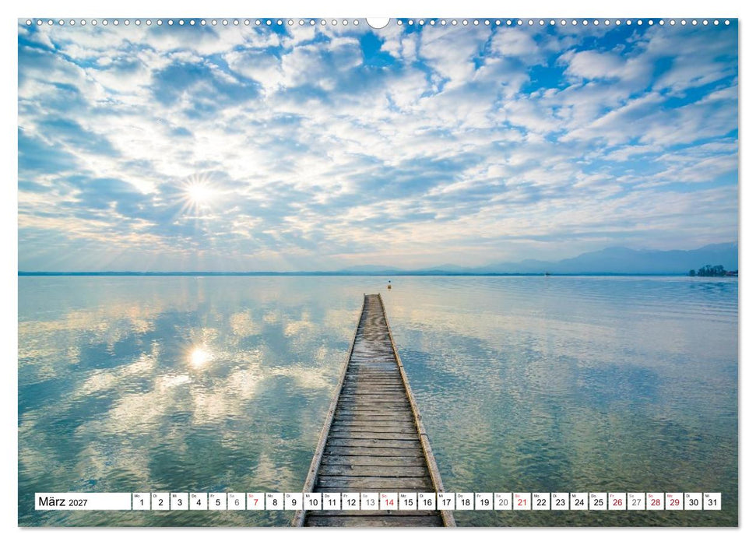Select day 1 in the calendar strip
Image resolution: width=756 pixels, height=545 pixels.
(x=141, y=501)
